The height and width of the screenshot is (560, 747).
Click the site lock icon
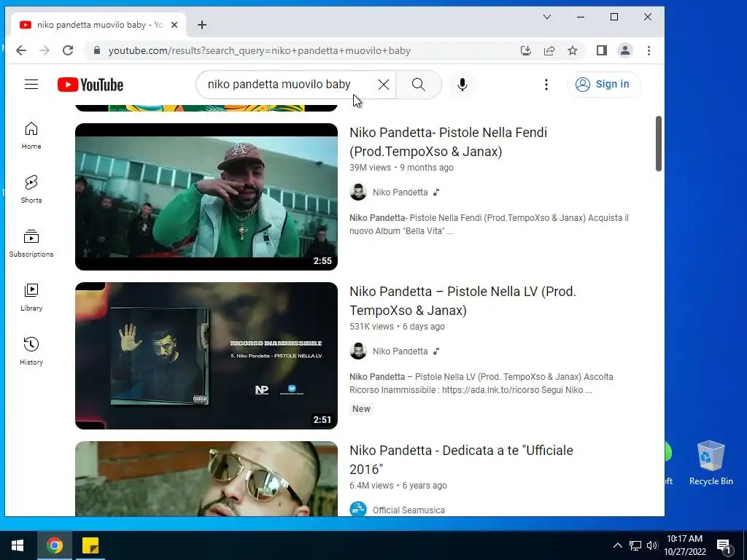point(97,50)
